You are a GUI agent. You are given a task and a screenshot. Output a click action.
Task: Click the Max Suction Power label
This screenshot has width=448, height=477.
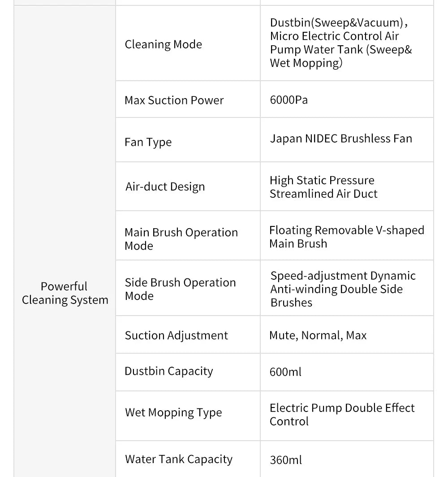click(174, 100)
